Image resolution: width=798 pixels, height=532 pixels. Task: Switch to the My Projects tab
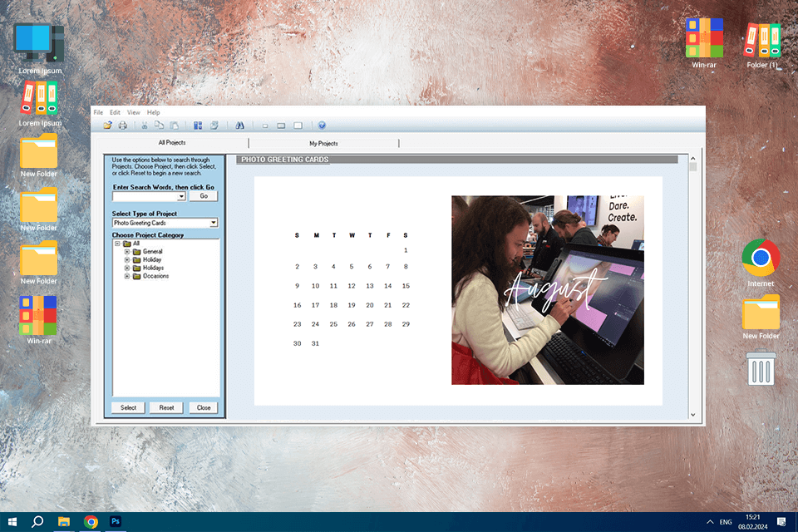(x=323, y=143)
